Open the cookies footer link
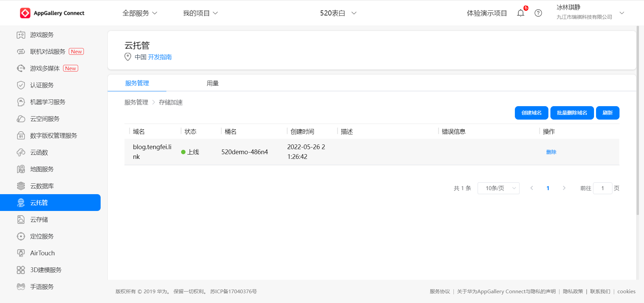644x303 pixels. click(x=626, y=292)
